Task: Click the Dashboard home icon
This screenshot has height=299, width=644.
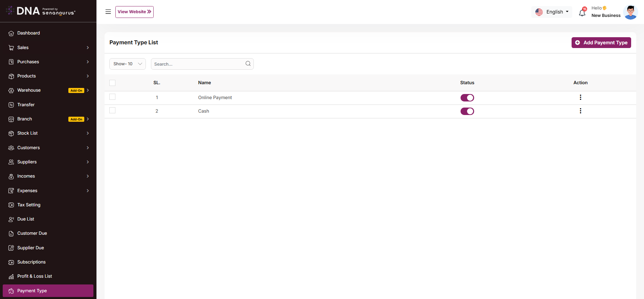Action: (11, 33)
